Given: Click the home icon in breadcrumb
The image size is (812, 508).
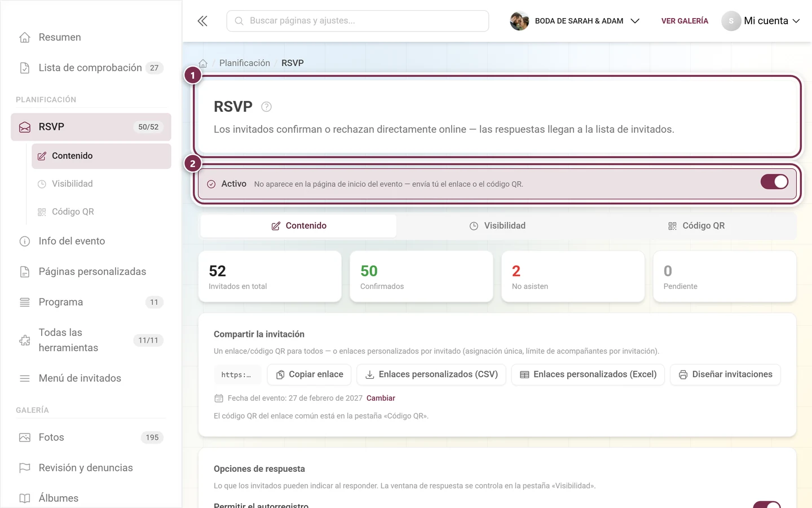Looking at the screenshot, I should pos(203,63).
